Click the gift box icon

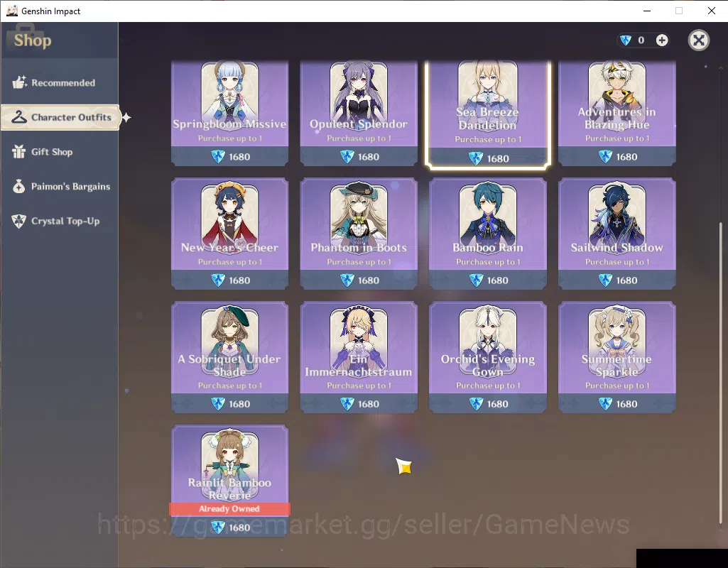[x=19, y=152]
